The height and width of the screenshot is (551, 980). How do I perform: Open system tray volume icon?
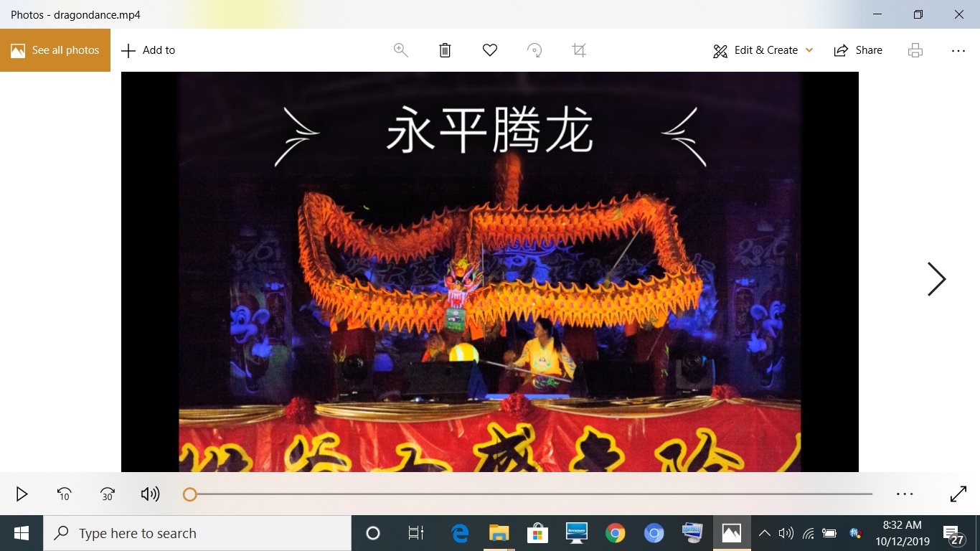pos(786,533)
